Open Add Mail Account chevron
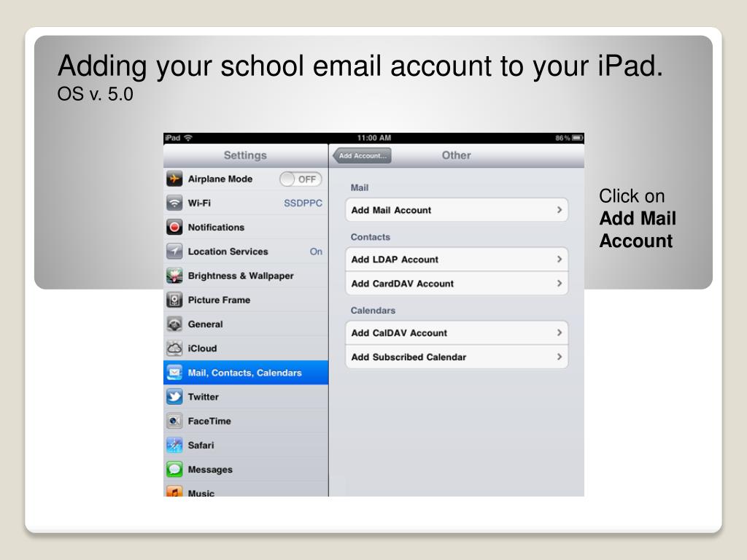 [x=560, y=210]
